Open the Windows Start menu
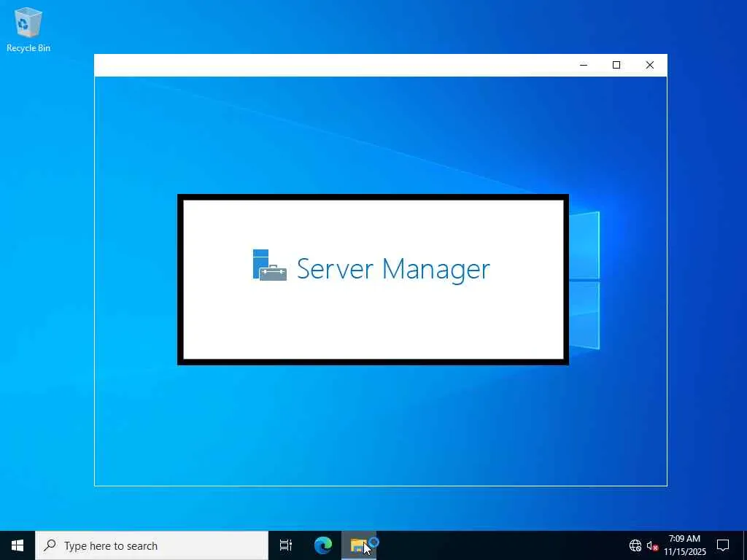 pyautogui.click(x=18, y=545)
